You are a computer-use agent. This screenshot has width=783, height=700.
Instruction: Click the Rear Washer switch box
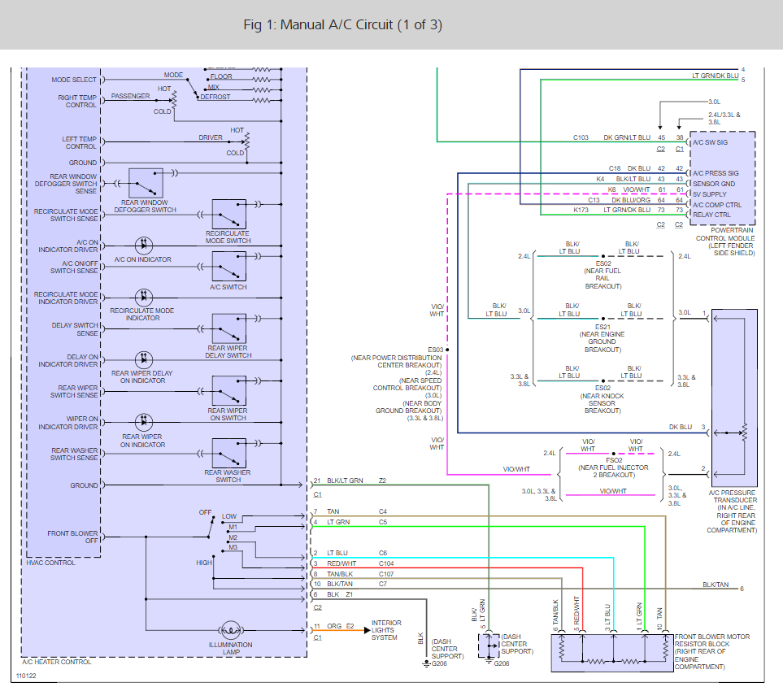point(228,453)
